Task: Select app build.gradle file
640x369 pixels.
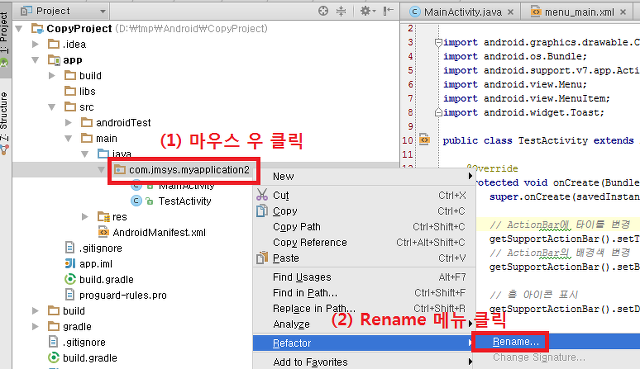Action: (106, 280)
